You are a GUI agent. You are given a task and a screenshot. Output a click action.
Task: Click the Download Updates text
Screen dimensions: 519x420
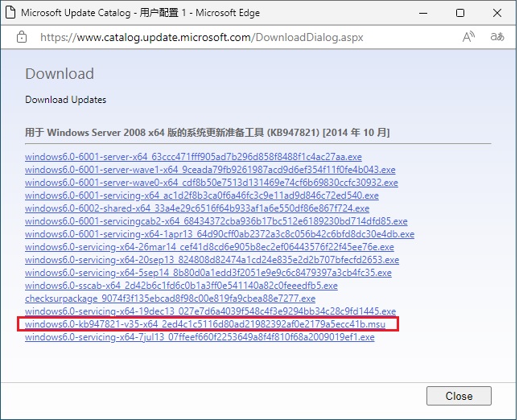point(65,100)
